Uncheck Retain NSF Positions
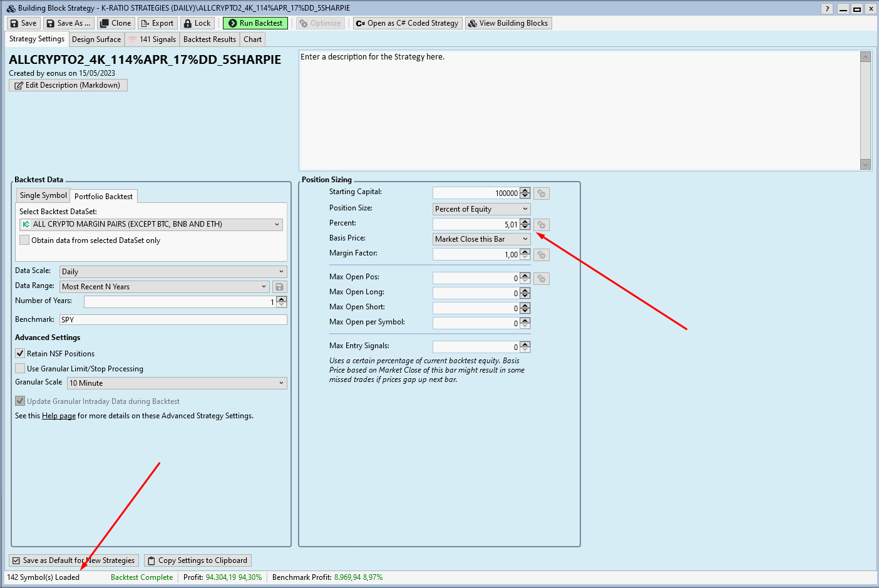The image size is (879, 588). (21, 354)
